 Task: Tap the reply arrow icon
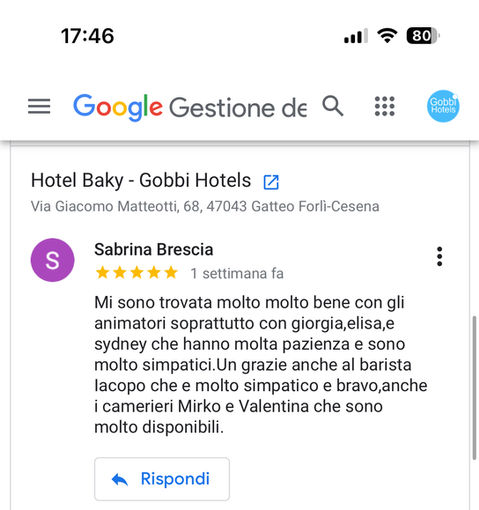120,480
